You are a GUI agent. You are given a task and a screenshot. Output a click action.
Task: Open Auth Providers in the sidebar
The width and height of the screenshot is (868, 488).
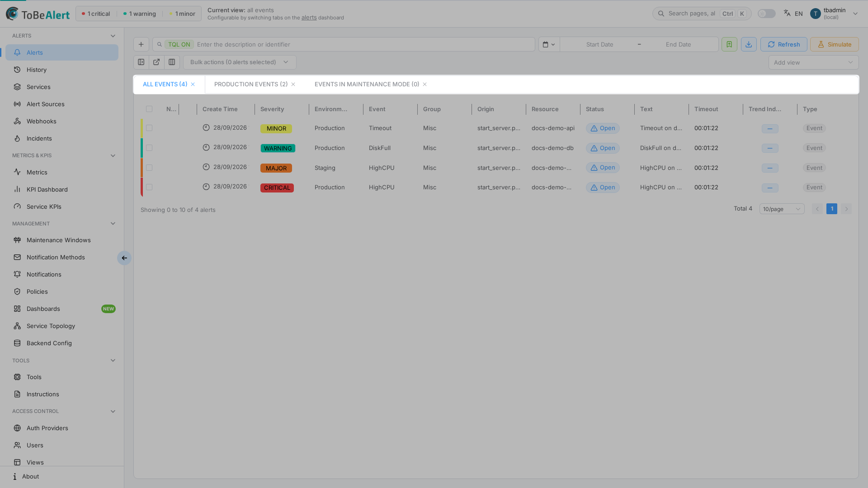(62, 428)
